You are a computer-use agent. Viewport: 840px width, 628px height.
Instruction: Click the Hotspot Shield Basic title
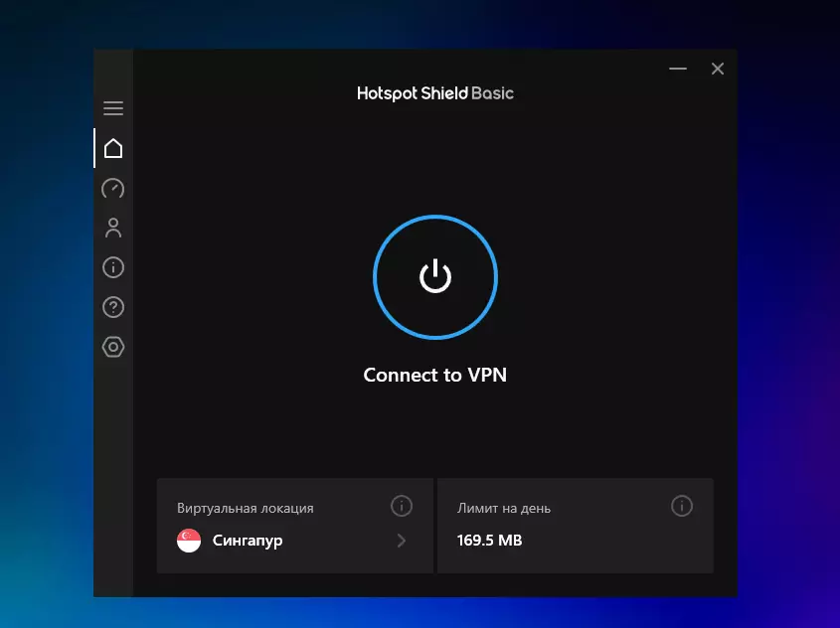pyautogui.click(x=435, y=93)
